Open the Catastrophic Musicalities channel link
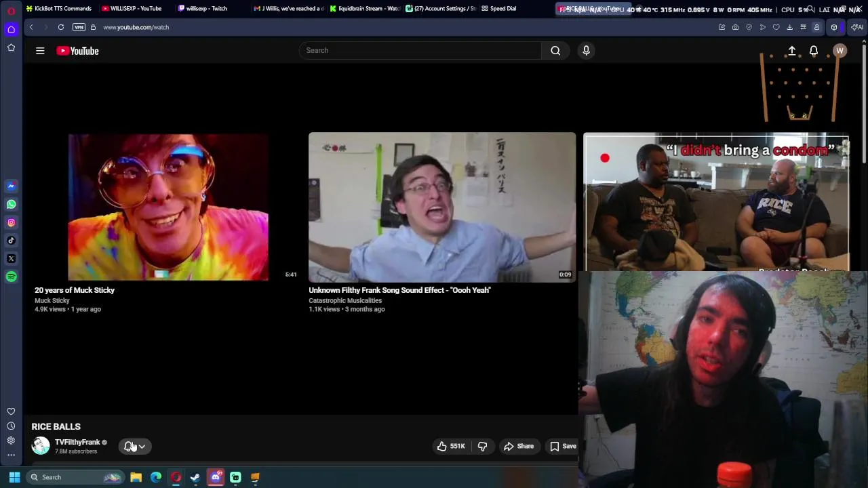Screen dimensions: 868x488 tap(345, 300)
